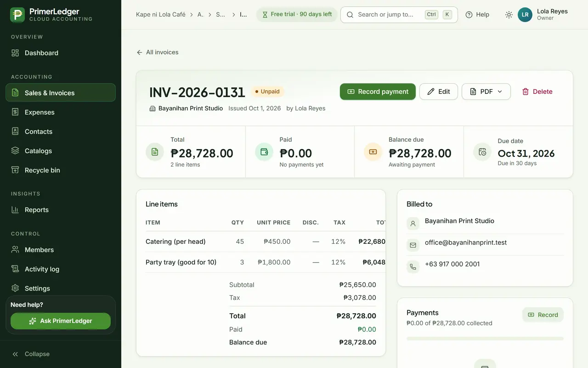The height and width of the screenshot is (368, 588).
Task: Select the Catering (per head) line item
Action: [x=175, y=241]
